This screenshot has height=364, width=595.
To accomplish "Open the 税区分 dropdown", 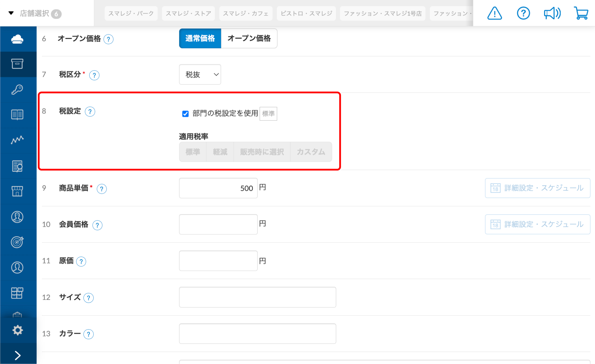I will click(x=200, y=74).
